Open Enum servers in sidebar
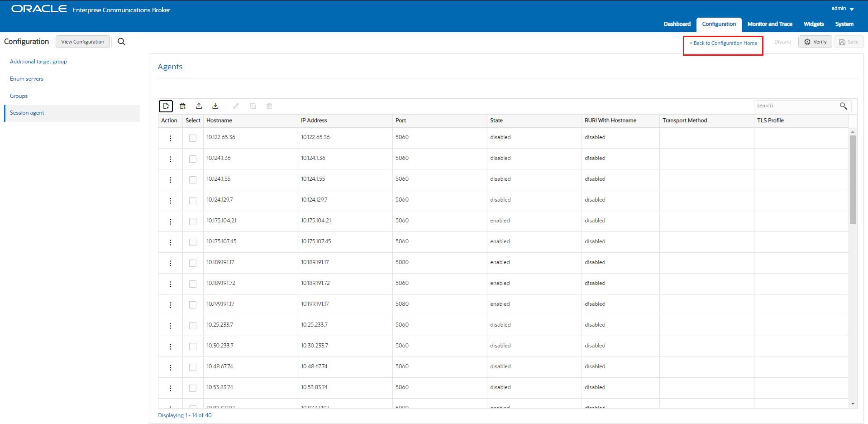Viewport: 868px width, 424px height. (x=27, y=79)
